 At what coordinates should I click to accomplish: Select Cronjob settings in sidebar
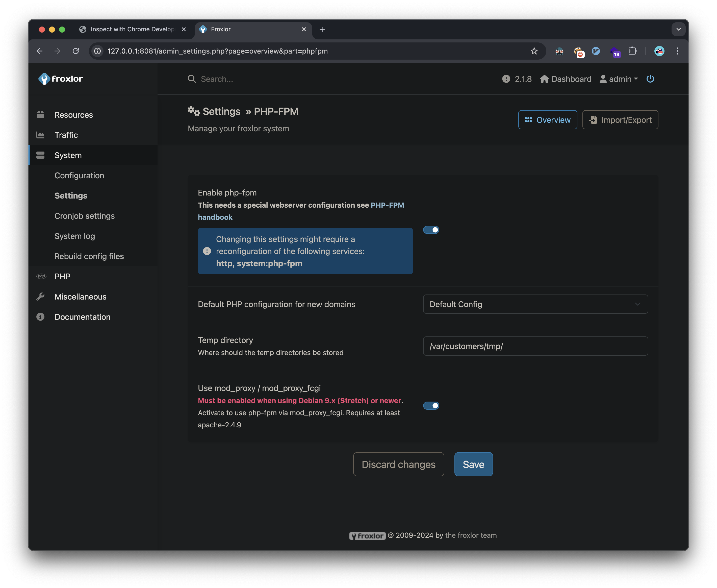point(85,216)
